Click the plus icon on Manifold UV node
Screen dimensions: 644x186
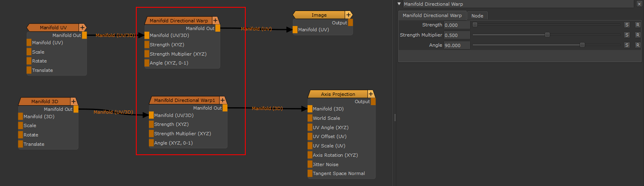tap(82, 28)
